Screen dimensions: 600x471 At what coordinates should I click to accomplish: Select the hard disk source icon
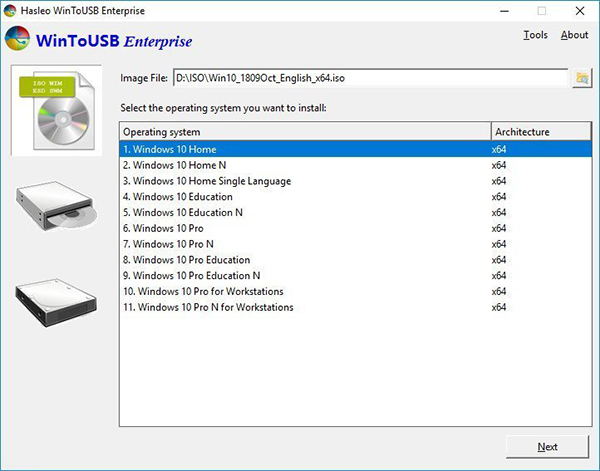pyautogui.click(x=53, y=301)
